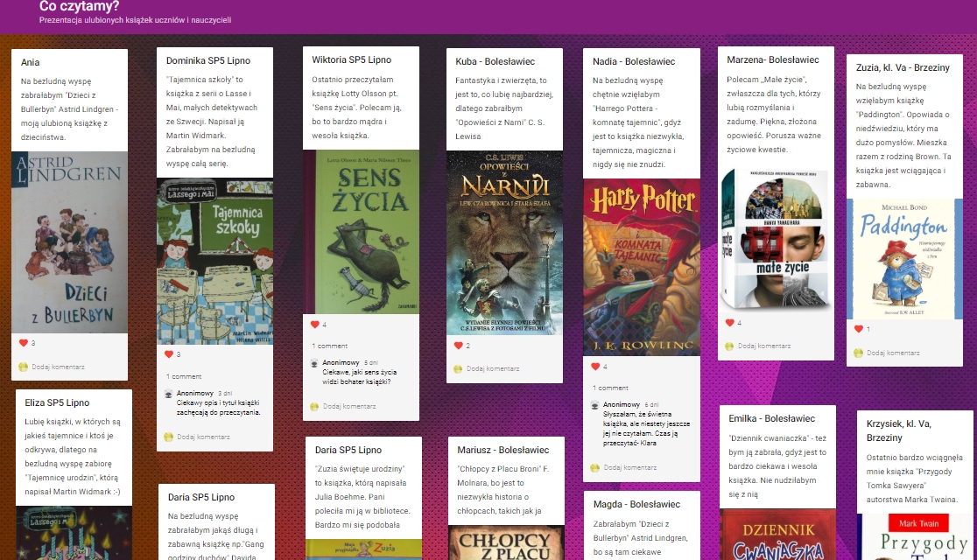Click Wiktoria SP5 Lipno post title
Image resolution: width=977 pixels, height=560 pixels.
[x=351, y=59]
